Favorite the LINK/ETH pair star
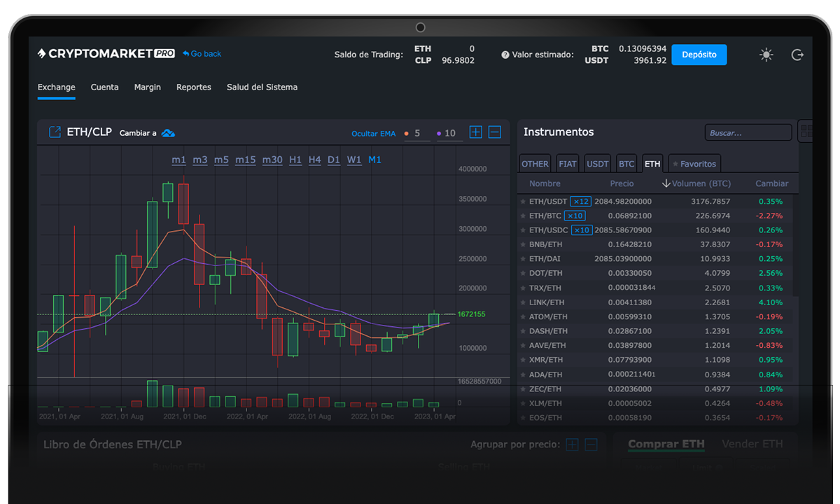The image size is (840, 504). 523,302
